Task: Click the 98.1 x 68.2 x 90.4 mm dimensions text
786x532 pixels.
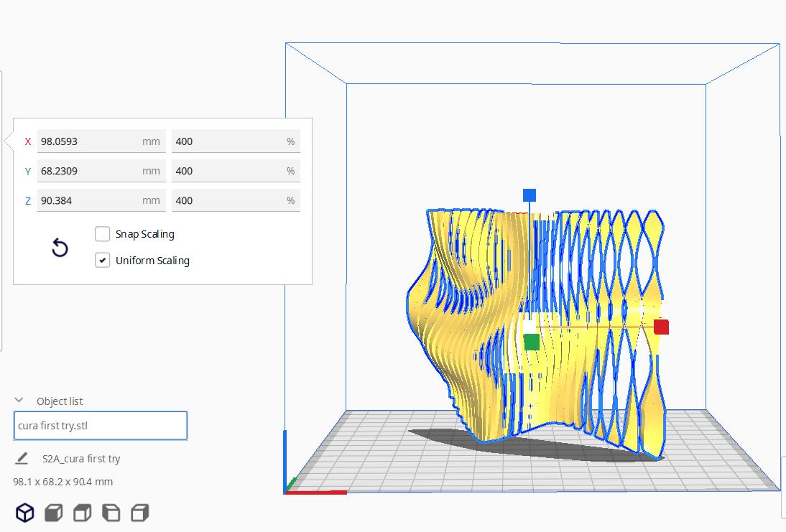Action: [63, 482]
